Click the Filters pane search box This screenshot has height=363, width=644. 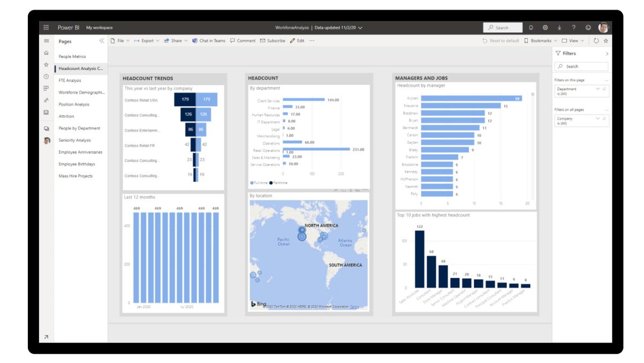click(x=581, y=66)
